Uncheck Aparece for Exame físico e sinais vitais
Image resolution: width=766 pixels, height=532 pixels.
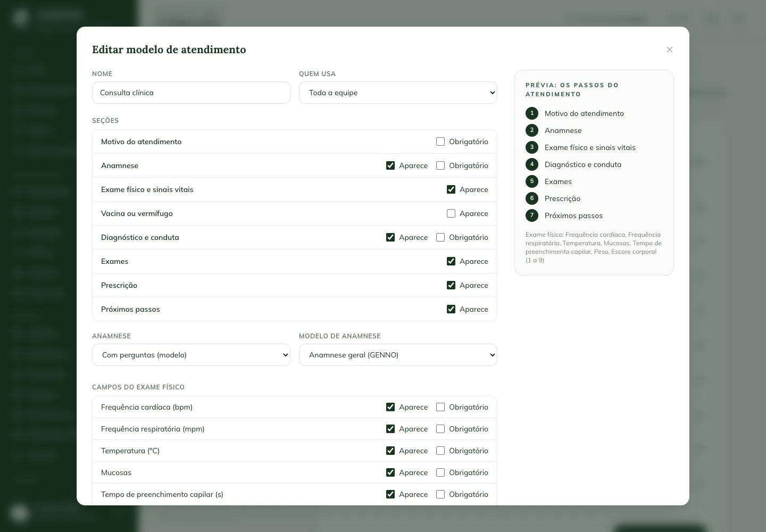point(451,189)
